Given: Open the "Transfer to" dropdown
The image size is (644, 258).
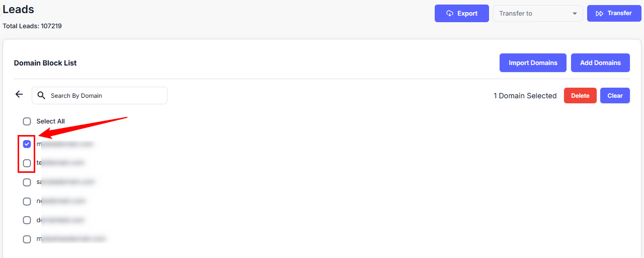Looking at the screenshot, I should coord(537,14).
